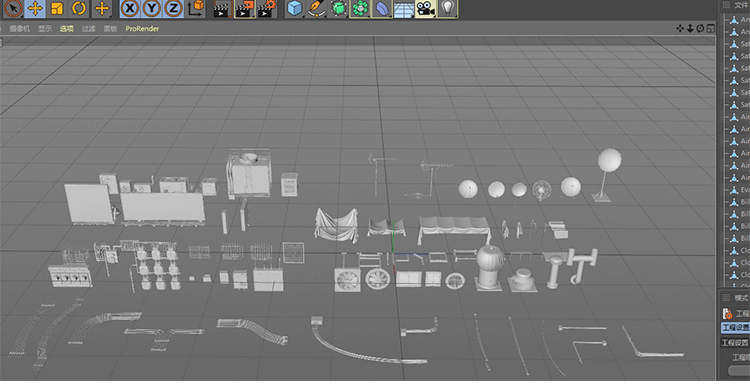Add a Light object via bulb icon
The width and height of the screenshot is (750, 387).
click(447, 9)
